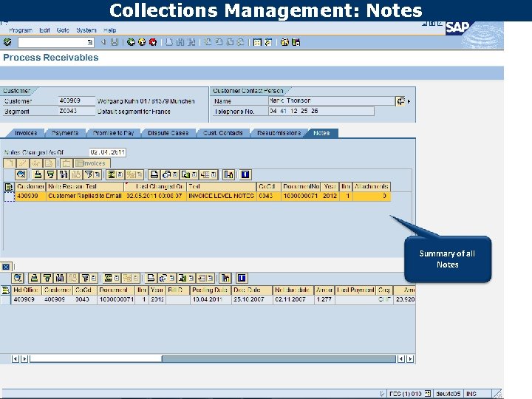This screenshot has width=532, height=399.
Task: Click select-all icon of lower invoices grid
Action: point(5,290)
